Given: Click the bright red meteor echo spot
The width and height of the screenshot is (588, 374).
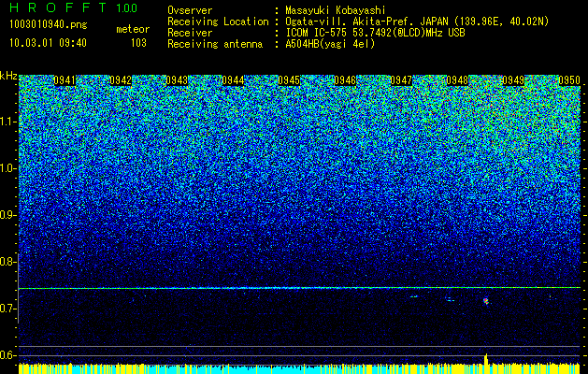Looking at the screenshot, I should click(x=486, y=300).
